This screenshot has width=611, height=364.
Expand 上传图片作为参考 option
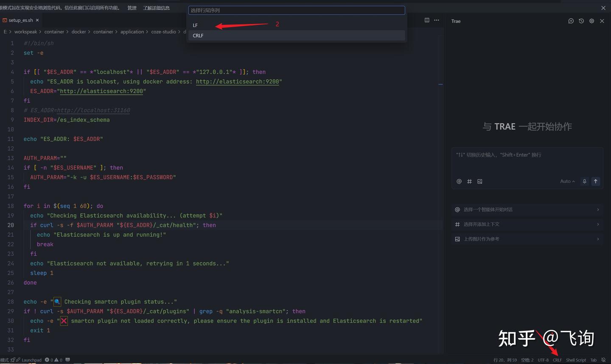click(527, 239)
